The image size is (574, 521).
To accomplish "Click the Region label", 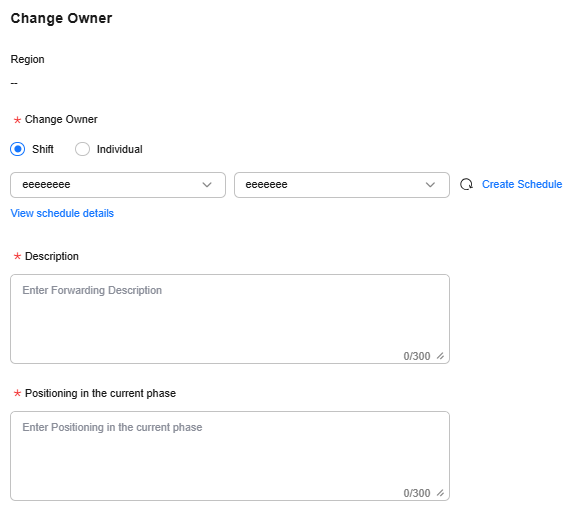I will (x=27, y=59).
